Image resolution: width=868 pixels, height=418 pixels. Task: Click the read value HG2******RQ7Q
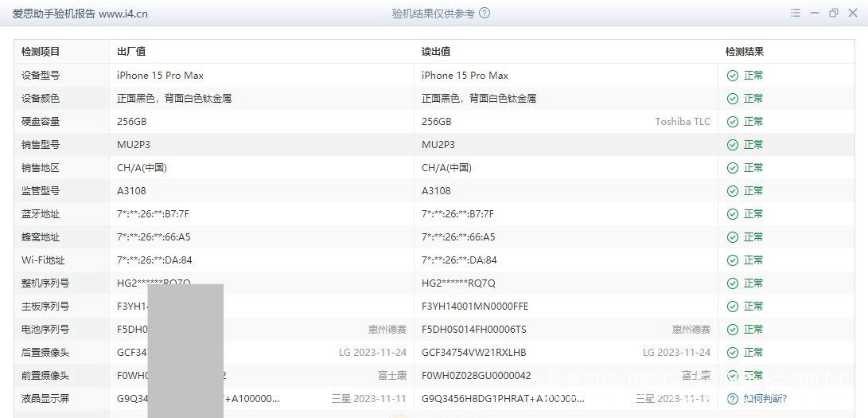[x=458, y=283]
